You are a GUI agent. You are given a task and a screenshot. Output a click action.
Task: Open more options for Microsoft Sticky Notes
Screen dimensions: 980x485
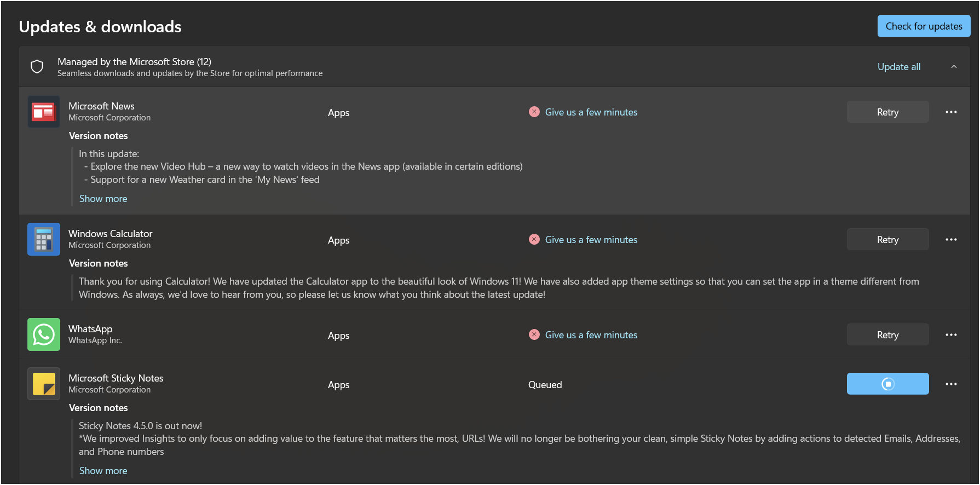[x=951, y=384]
